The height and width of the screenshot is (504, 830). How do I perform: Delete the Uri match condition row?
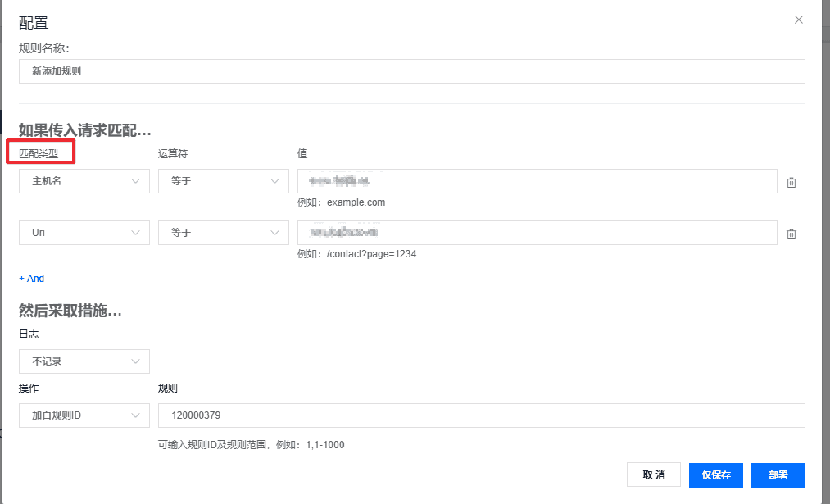pos(791,234)
